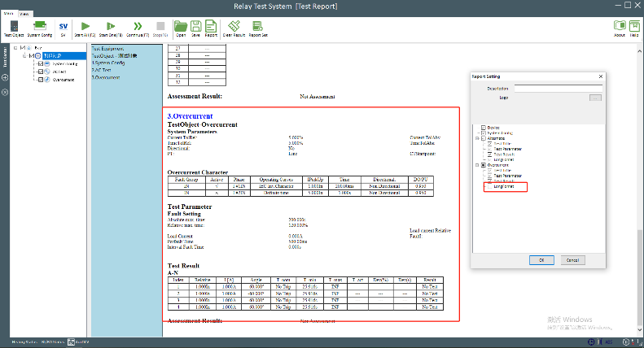Collapse the Alternate node in Report Setting
Screen dimensions: 644x348
pyautogui.click(x=476, y=138)
